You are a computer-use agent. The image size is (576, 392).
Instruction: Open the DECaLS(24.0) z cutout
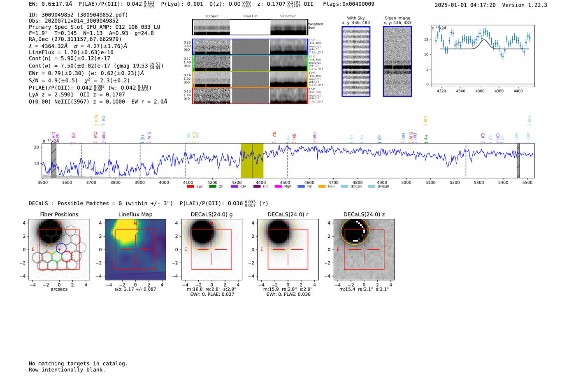[x=364, y=250]
